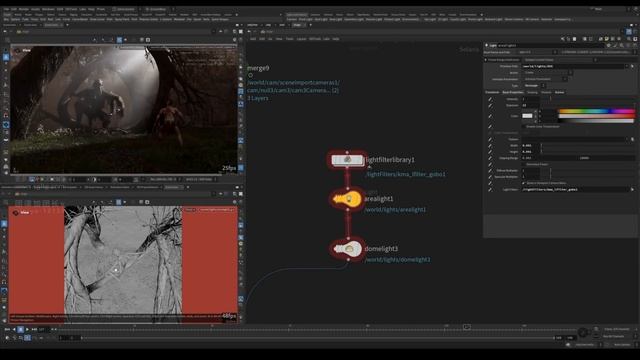Jump to the first frame
640x360 pixels.
pyautogui.click(x=7, y=329)
